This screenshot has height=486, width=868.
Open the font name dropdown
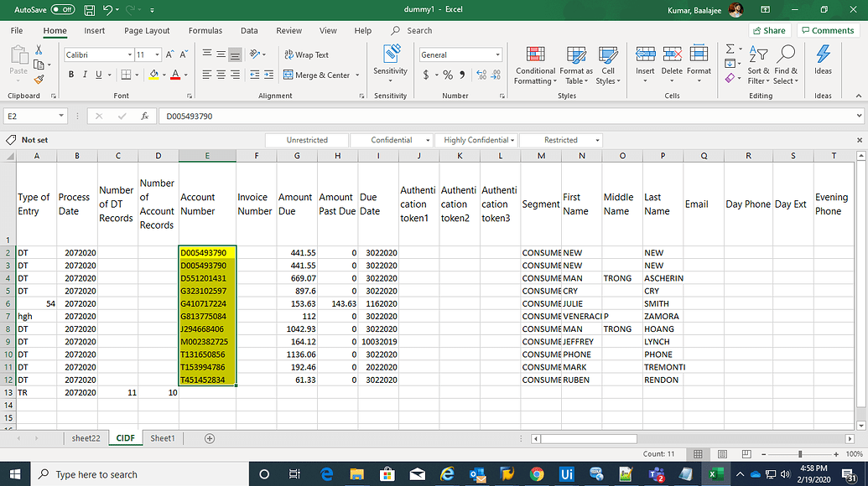click(128, 55)
